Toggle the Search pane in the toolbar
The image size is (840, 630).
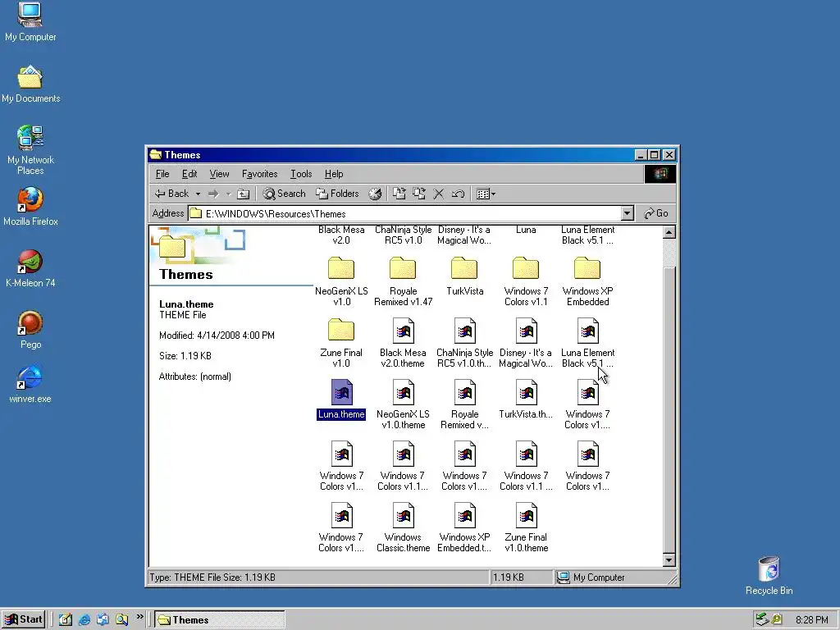(x=284, y=194)
